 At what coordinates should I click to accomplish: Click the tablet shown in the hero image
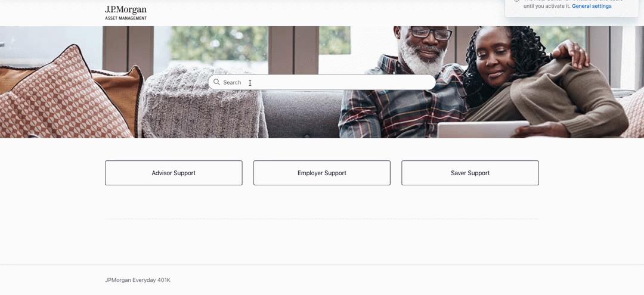pos(482,129)
